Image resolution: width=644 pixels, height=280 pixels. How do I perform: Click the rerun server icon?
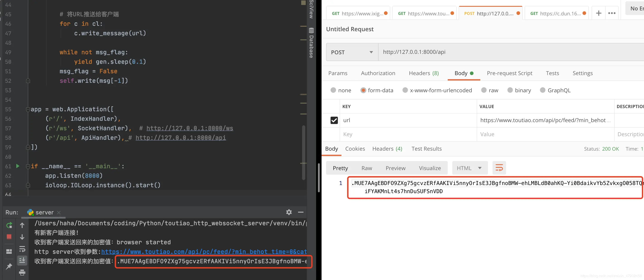point(9,225)
